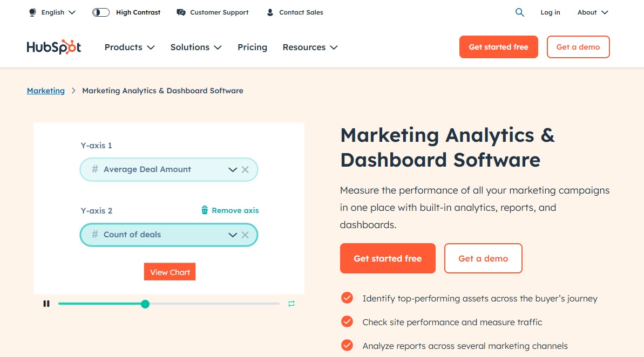Expand the Products menu
Image resolution: width=644 pixels, height=357 pixels.
pyautogui.click(x=130, y=47)
